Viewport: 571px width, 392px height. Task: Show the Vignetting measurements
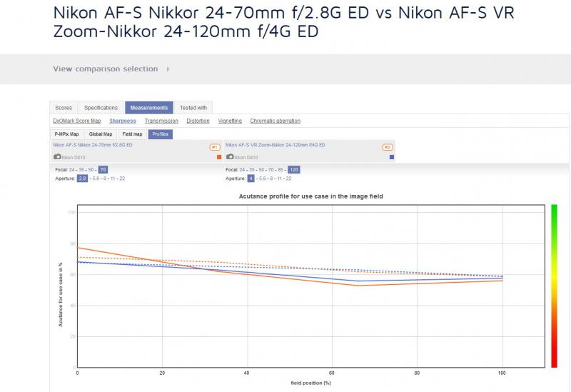[230, 121]
